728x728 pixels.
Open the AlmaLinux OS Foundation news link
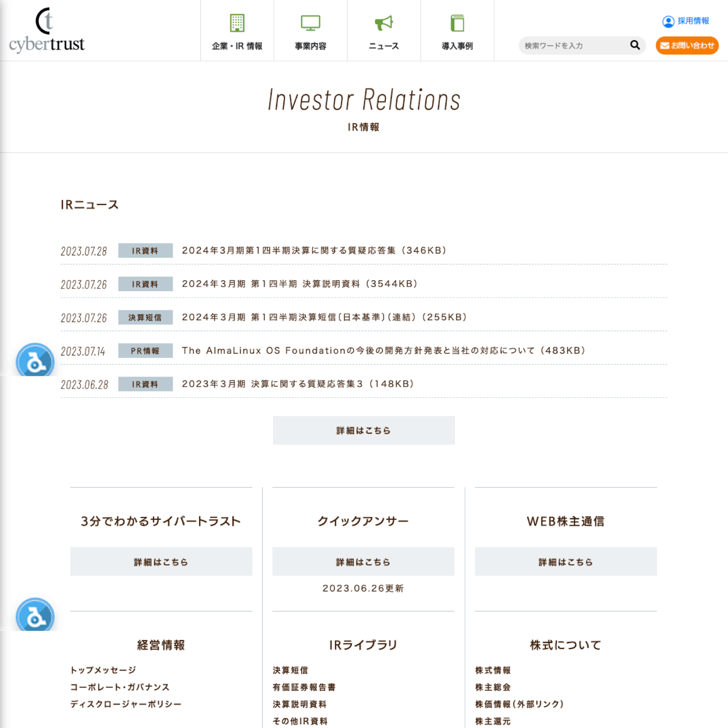tap(383, 350)
